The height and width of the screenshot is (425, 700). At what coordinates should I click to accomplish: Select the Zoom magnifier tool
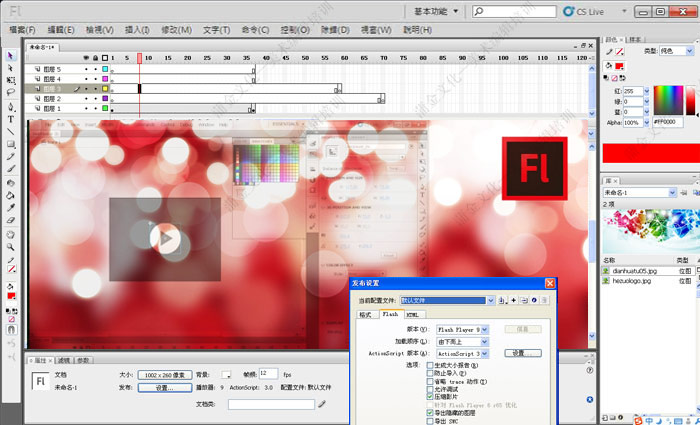[11, 247]
